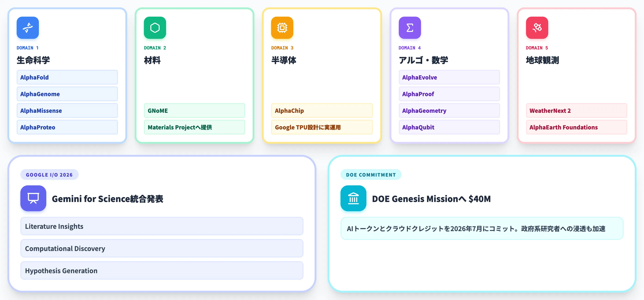Click the Google TPU設計に実運用 item
The width and height of the screenshot is (644, 300).
pos(322,127)
